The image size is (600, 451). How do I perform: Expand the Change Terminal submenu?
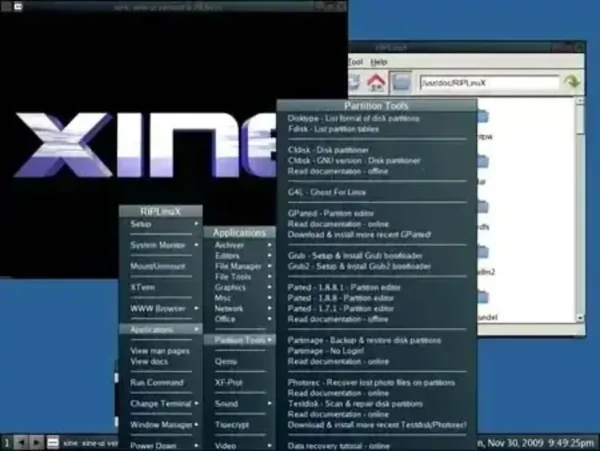160,404
